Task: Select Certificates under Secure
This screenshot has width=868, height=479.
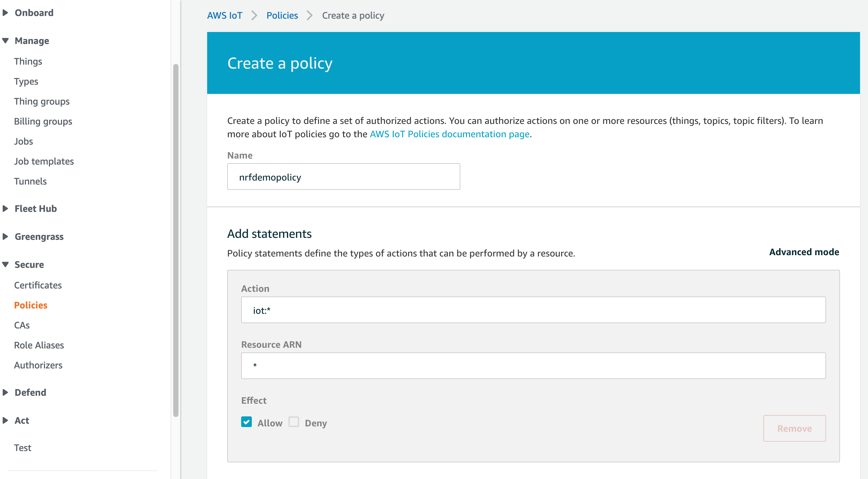Action: coord(38,285)
